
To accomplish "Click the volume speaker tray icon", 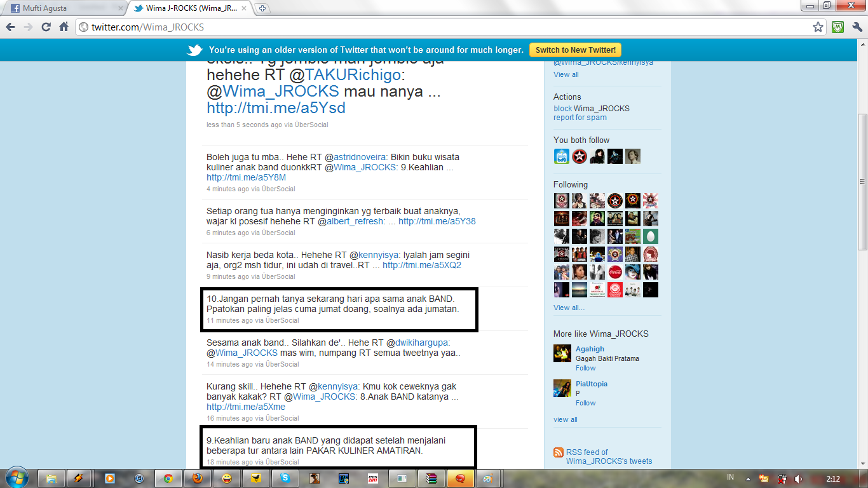I will pyautogui.click(x=798, y=478).
